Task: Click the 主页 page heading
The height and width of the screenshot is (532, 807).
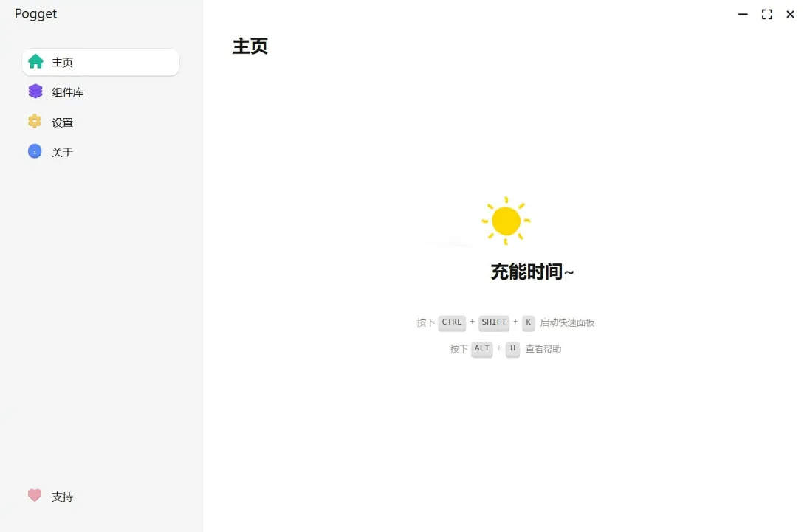Action: click(x=250, y=46)
